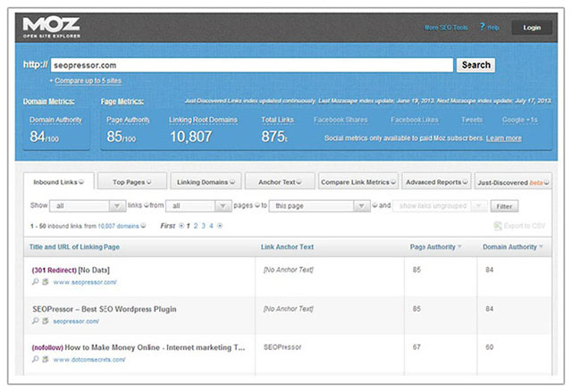This screenshot has width=572, height=392.
Task: Open the from 'all' pages dropdown
Action: pyautogui.click(x=198, y=206)
